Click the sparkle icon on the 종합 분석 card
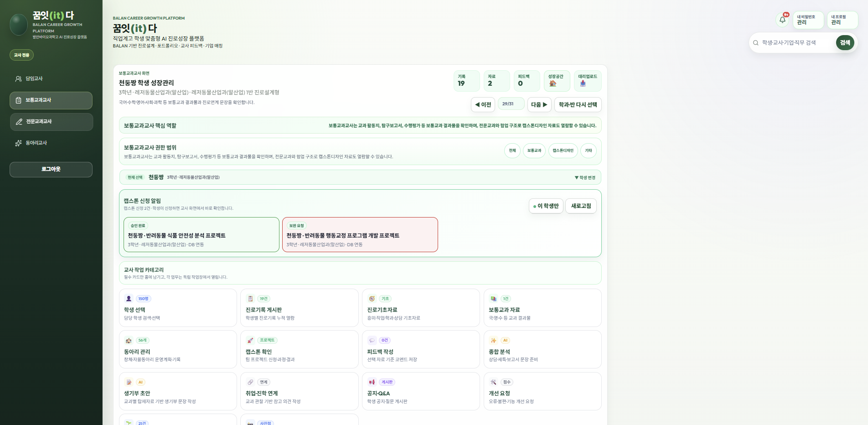The image size is (868, 425). coord(493,340)
